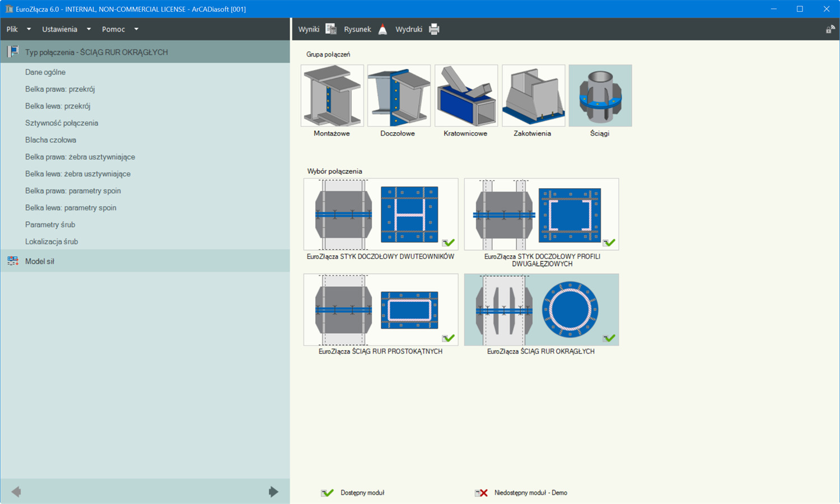
Task: Select the Doczołowe connection group
Action: 399,96
